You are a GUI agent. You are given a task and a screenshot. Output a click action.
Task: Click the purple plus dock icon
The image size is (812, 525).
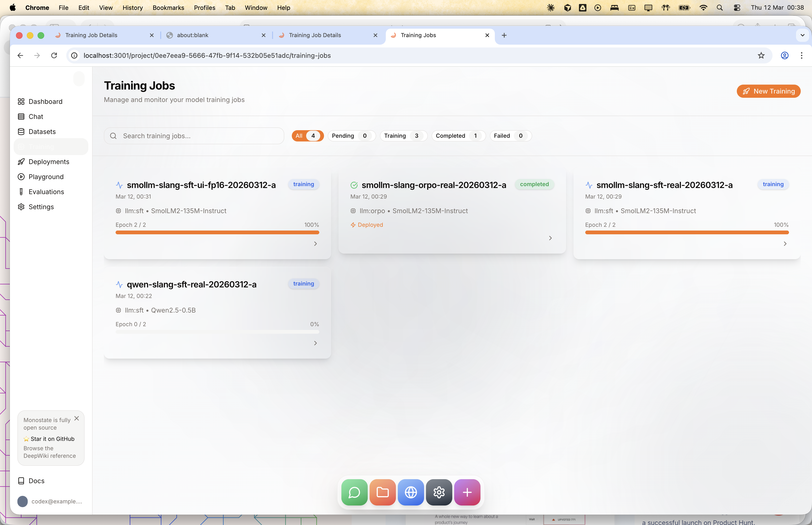click(x=467, y=492)
